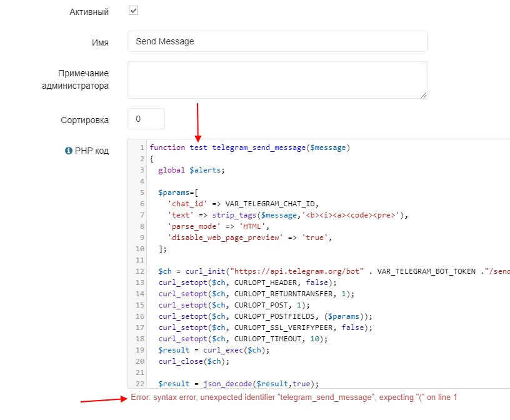Click the Имя field containing Send Message
Screen dimensions: 510x420
point(277,41)
